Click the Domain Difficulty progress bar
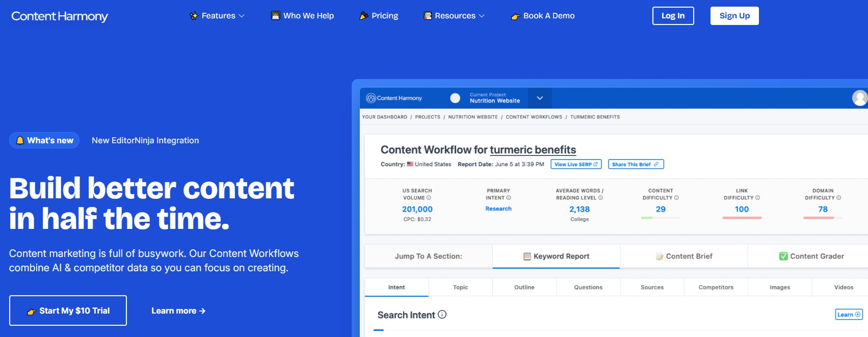 point(823,218)
